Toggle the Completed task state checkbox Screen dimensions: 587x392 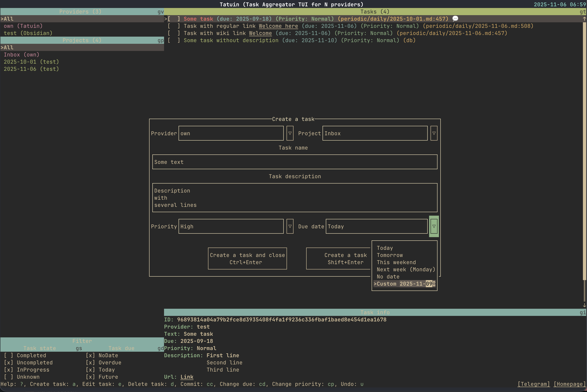click(x=9, y=355)
